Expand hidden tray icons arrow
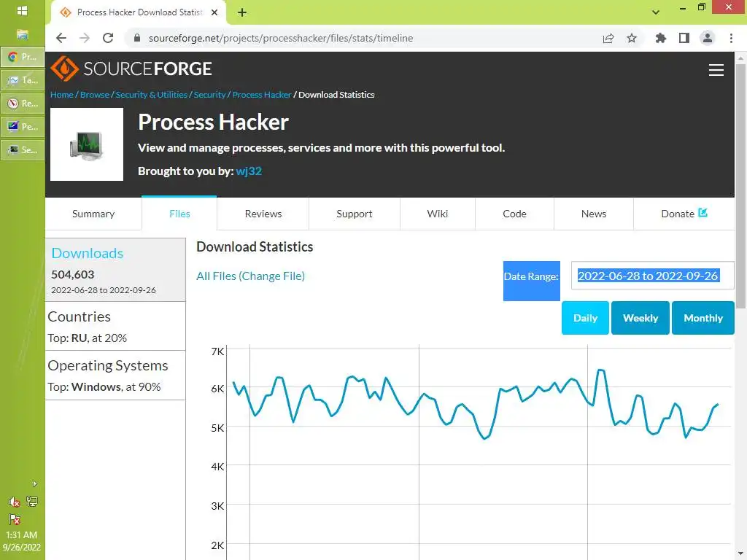747x560 pixels. tap(35, 484)
